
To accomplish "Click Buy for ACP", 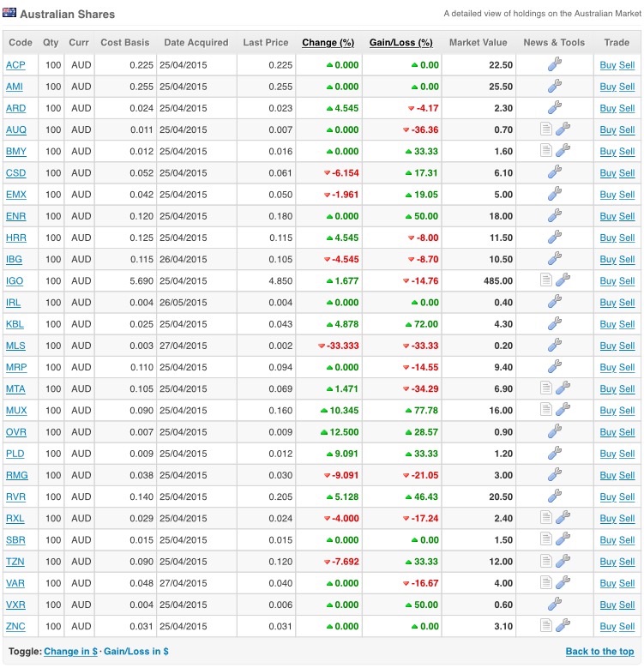I will tap(608, 65).
